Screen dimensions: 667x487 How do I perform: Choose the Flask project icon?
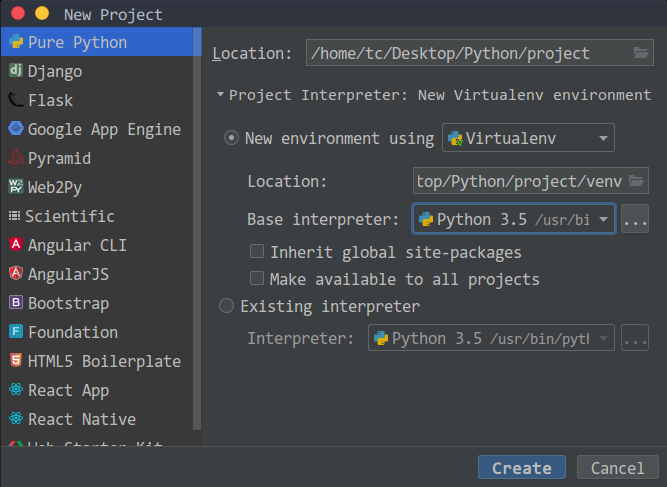coord(16,100)
